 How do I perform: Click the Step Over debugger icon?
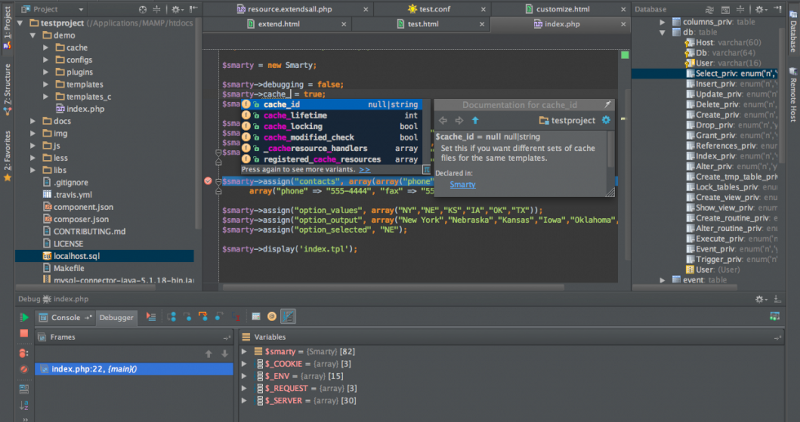pos(171,317)
